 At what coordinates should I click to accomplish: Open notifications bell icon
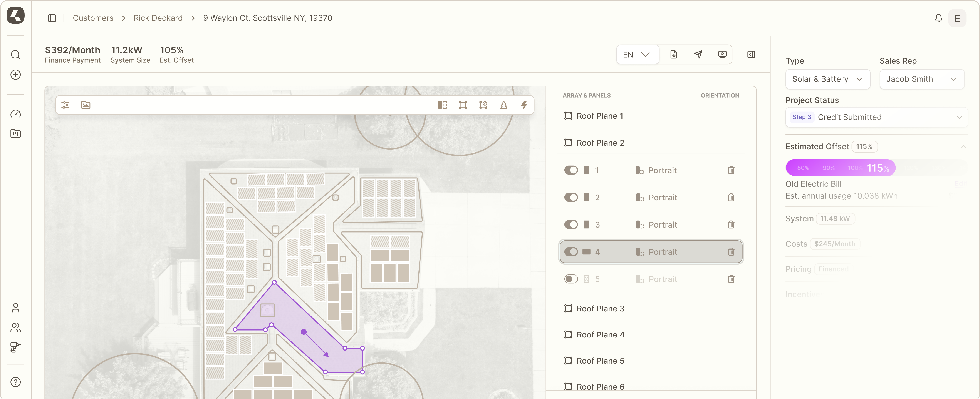(938, 18)
